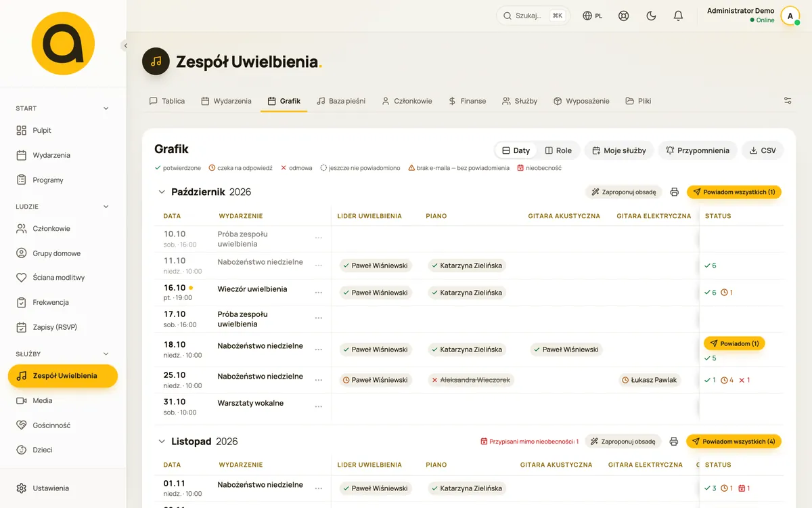812x508 pixels.
Task: Click Przypisani mimo nieobecności: 1 warning
Action: 529,442
